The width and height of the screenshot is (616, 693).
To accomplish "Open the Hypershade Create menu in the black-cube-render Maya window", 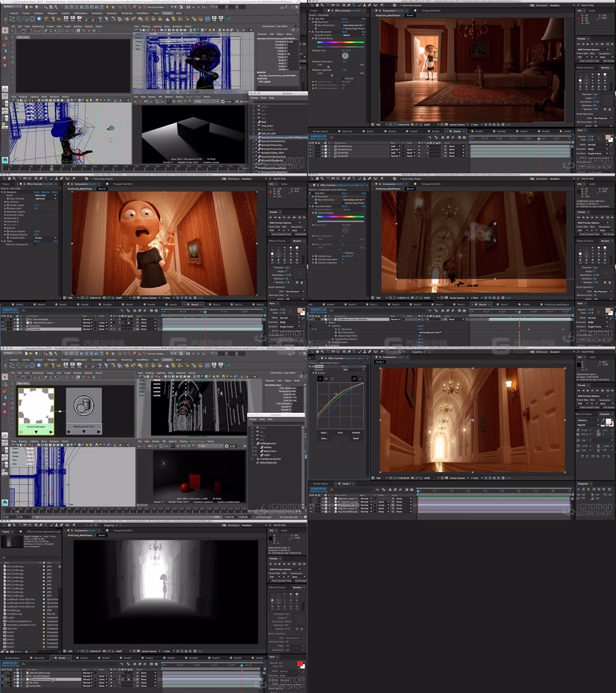I will tap(50, 27).
